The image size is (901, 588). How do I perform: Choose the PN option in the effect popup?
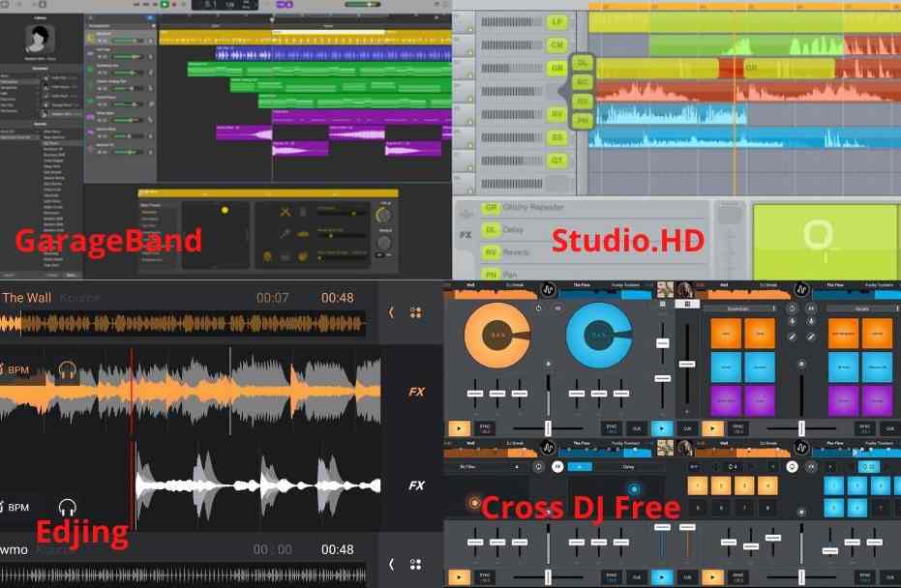point(583,120)
